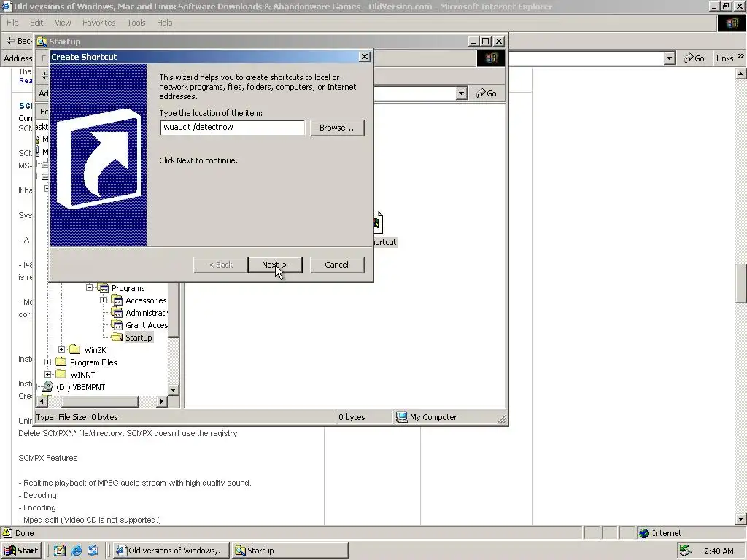Open the Browse... file picker
Viewport: 747px width, 560px height.
(337, 128)
